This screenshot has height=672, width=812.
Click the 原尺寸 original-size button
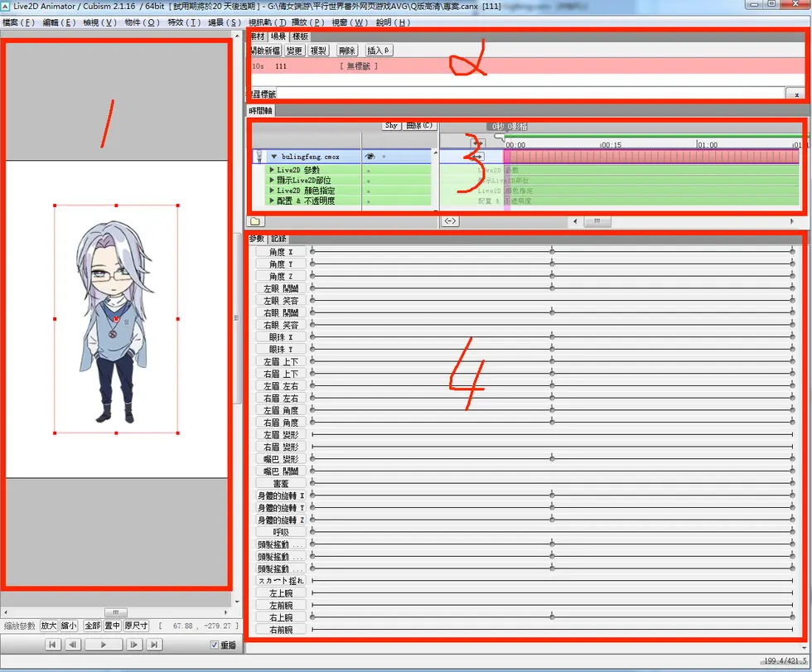coord(136,626)
